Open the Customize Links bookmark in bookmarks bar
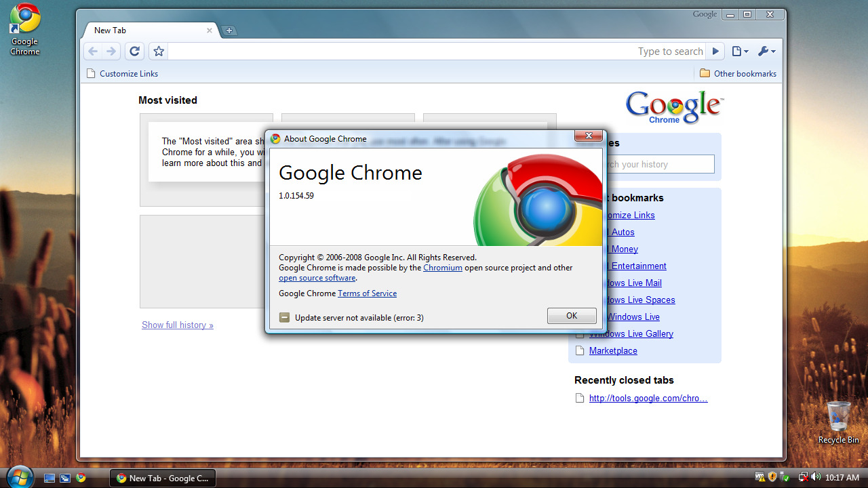Screen dimensions: 868x488 pyautogui.click(x=122, y=74)
